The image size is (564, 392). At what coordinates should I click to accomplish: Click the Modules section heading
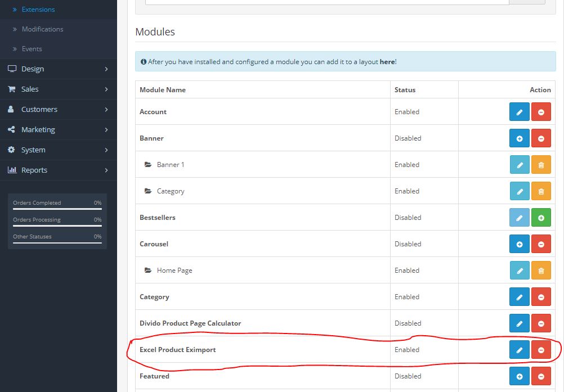(x=155, y=32)
